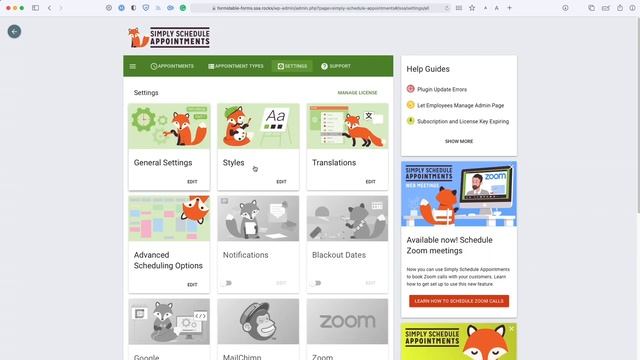
Task: Click Manage License
Action: (357, 93)
